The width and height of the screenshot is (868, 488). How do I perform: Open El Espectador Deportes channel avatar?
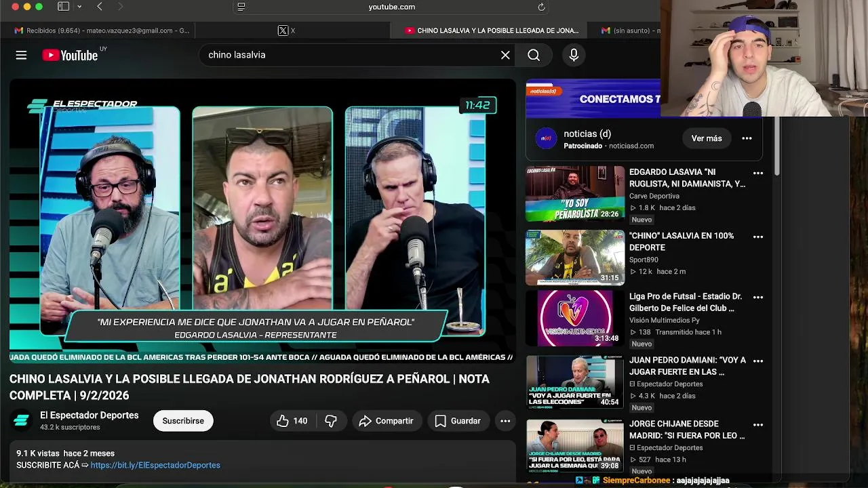point(21,421)
